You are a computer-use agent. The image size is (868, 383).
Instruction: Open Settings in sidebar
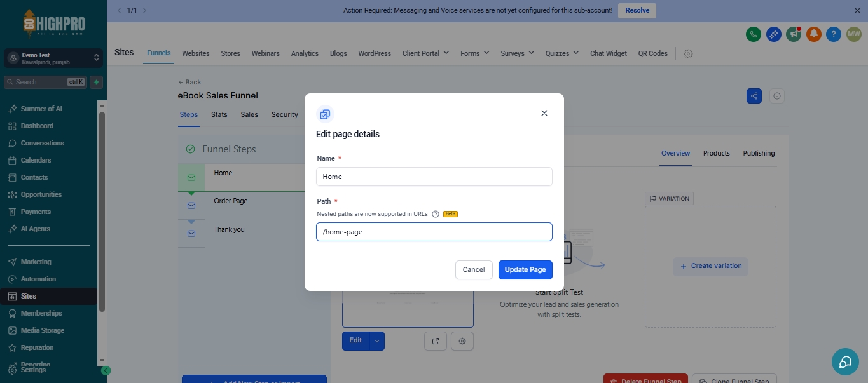click(x=33, y=370)
